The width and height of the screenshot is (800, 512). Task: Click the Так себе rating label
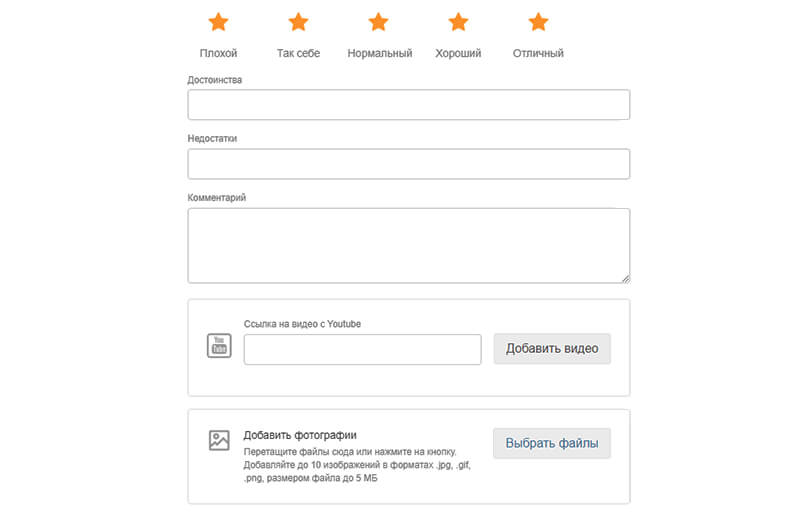click(298, 53)
